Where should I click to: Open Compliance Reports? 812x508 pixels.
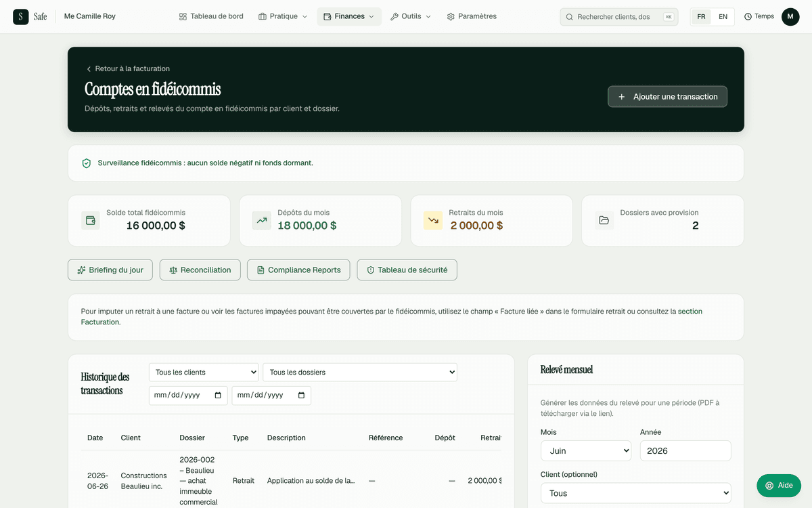pyautogui.click(x=298, y=270)
